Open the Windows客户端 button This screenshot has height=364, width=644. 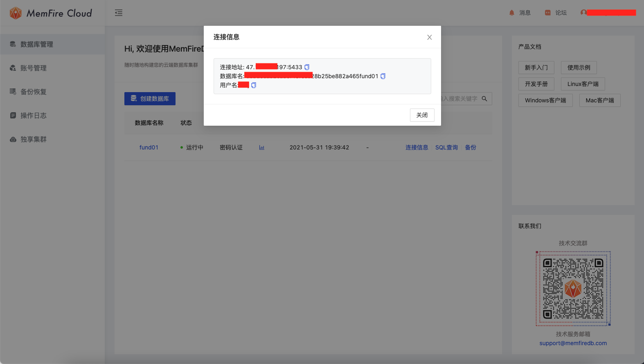click(545, 100)
